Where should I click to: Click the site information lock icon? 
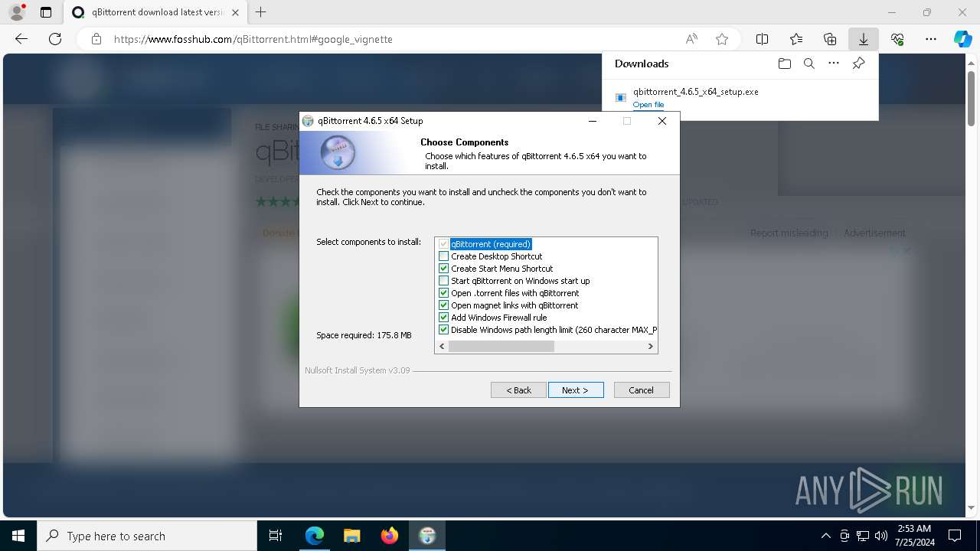click(96, 39)
